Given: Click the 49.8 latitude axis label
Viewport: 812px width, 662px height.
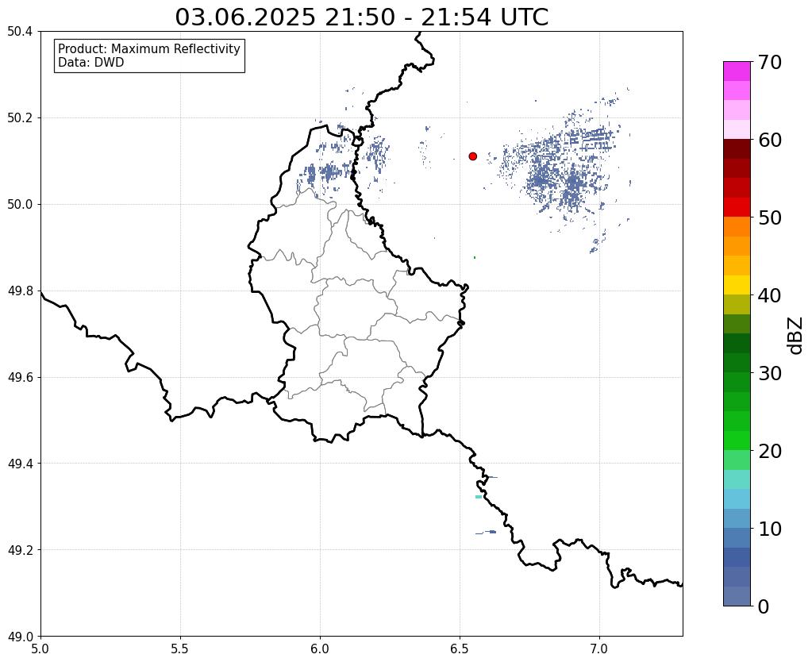Looking at the screenshot, I should pyautogui.click(x=20, y=291).
